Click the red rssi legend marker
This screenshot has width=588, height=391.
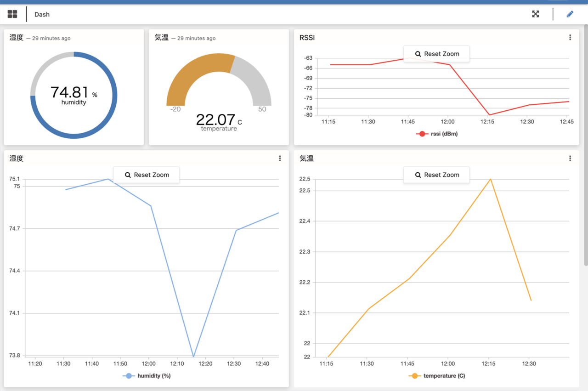coord(421,134)
